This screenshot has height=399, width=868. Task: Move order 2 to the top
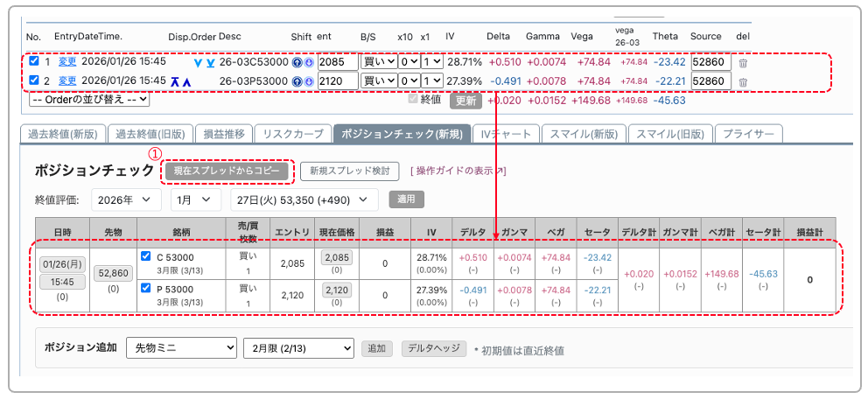(x=175, y=81)
